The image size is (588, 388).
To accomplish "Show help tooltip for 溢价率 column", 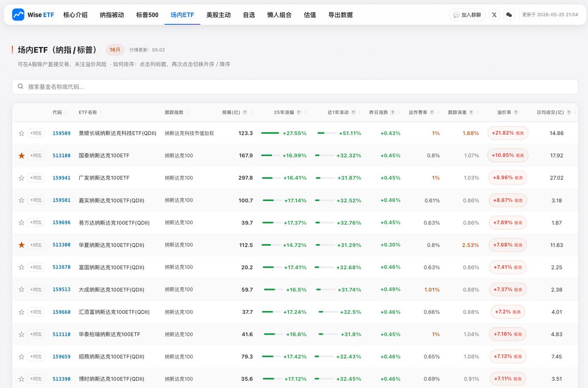I will pos(516,112).
